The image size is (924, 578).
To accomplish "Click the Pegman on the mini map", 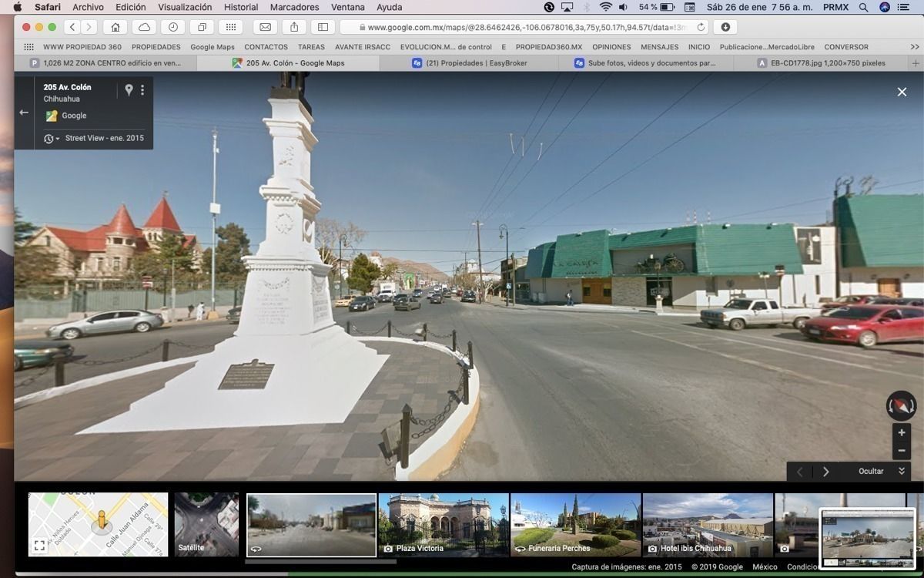I will (101, 520).
